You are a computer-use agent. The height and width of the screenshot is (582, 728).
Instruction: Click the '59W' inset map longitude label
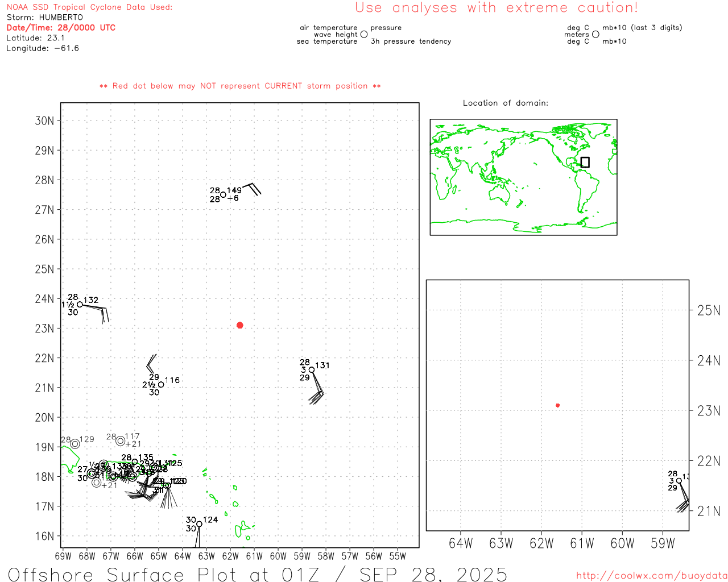pyautogui.click(x=663, y=543)
